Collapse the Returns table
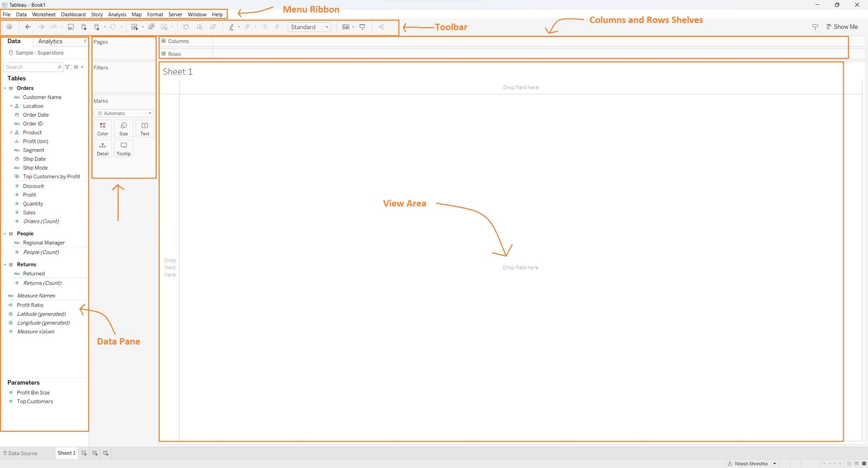 (x=5, y=264)
